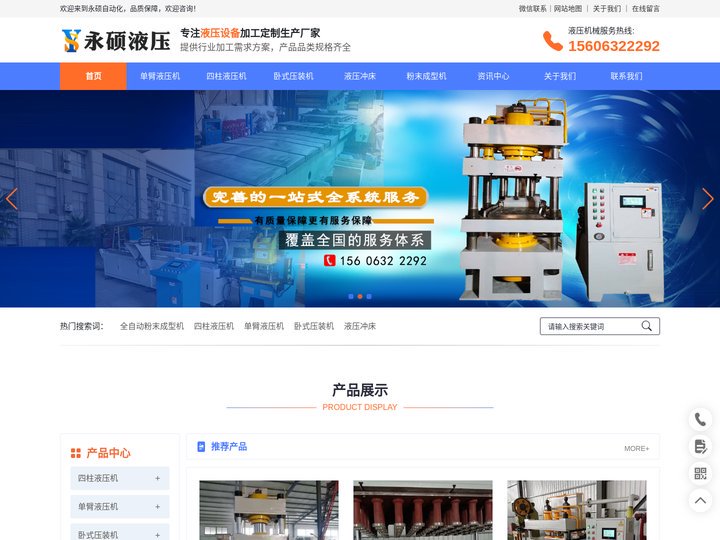Click the search magnifier icon
This screenshot has height=540, width=720.
(x=647, y=326)
